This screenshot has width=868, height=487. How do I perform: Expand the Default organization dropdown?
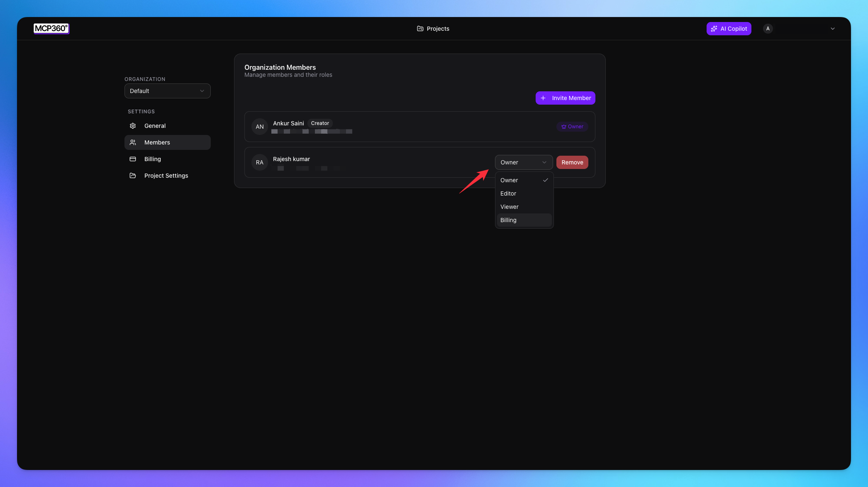point(167,91)
